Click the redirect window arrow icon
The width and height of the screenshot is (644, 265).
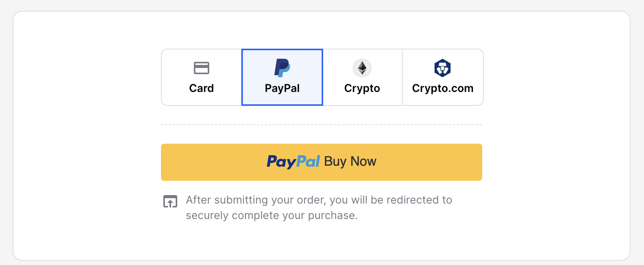pos(170,201)
